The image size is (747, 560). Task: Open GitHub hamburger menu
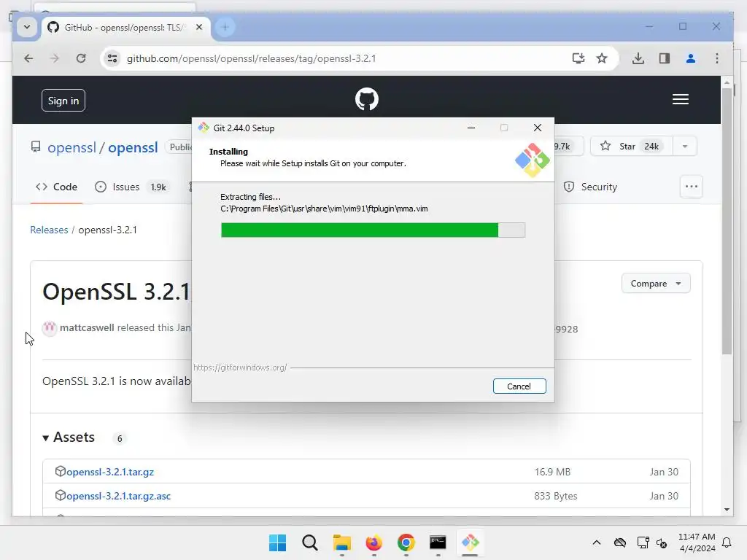(681, 99)
